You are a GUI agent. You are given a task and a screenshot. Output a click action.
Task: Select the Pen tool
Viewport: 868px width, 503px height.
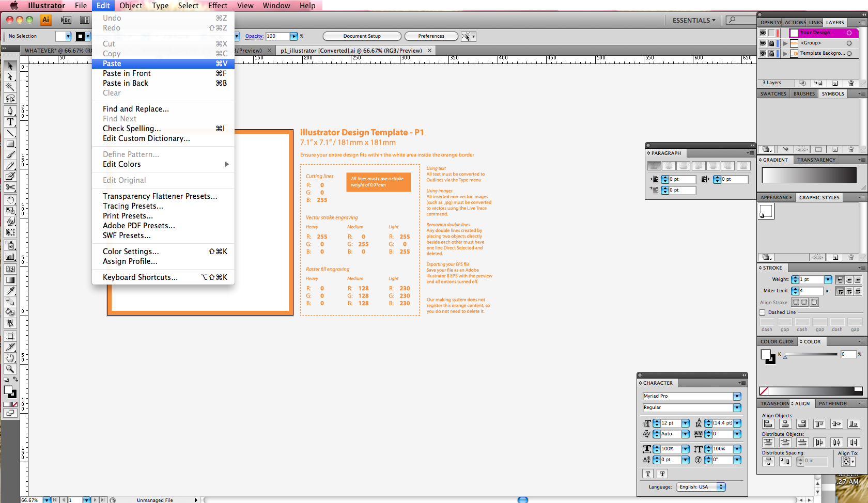pos(10,111)
